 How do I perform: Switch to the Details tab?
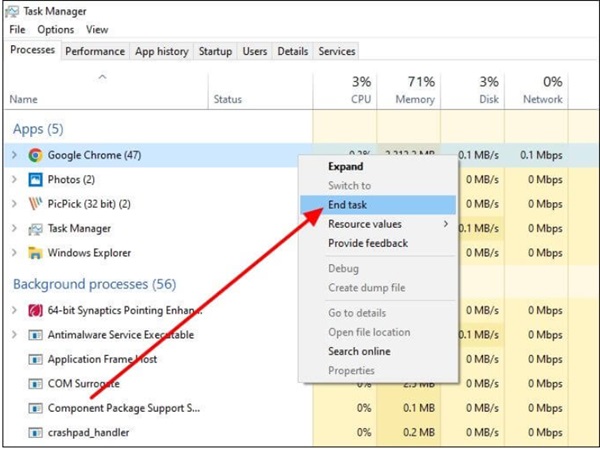point(293,51)
